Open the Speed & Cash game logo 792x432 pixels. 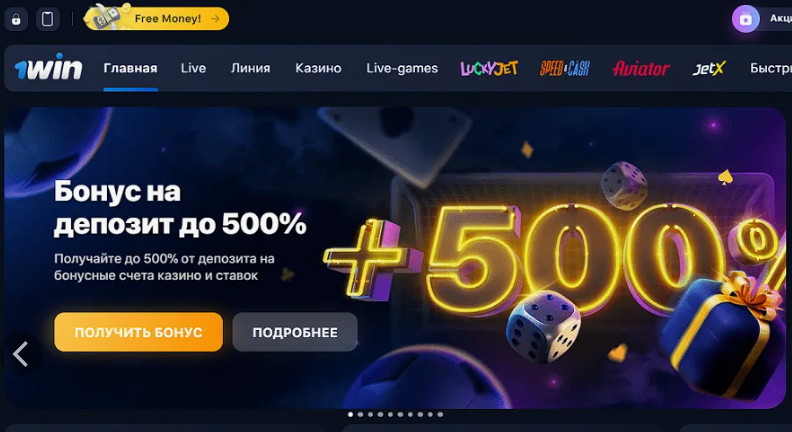tap(564, 68)
